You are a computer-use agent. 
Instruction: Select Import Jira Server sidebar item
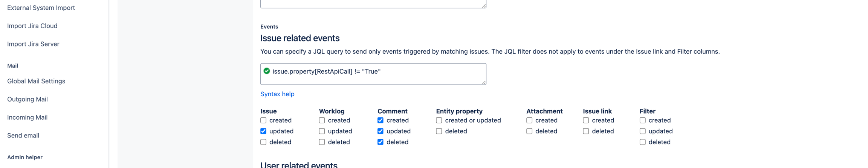point(33,44)
